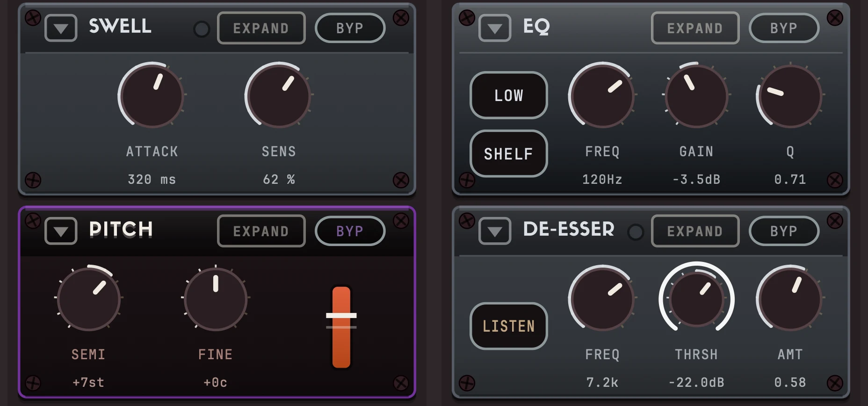Toggle the DE-ESSER status LED indicator
Viewport: 868px width, 406px height.
click(636, 232)
